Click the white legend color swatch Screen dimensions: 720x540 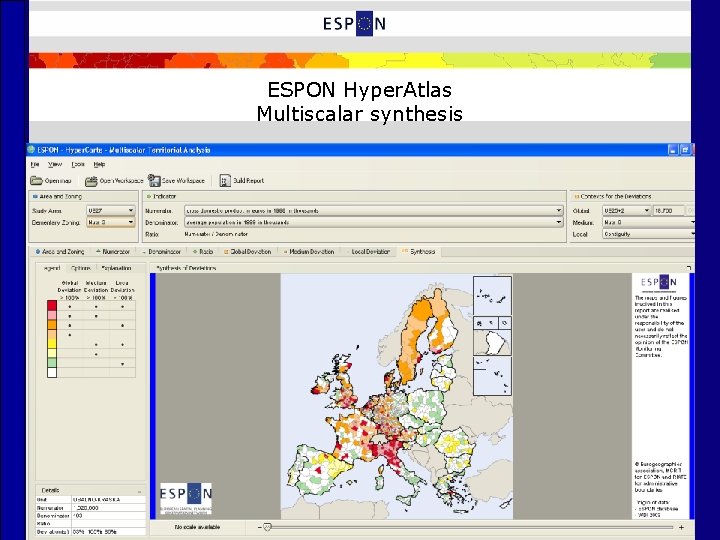(52, 372)
